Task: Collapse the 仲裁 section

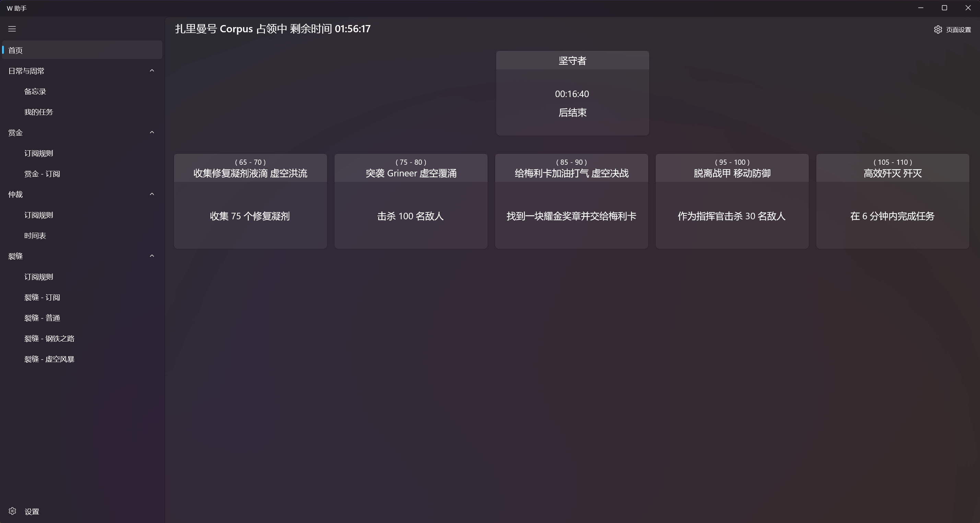Action: [x=152, y=194]
